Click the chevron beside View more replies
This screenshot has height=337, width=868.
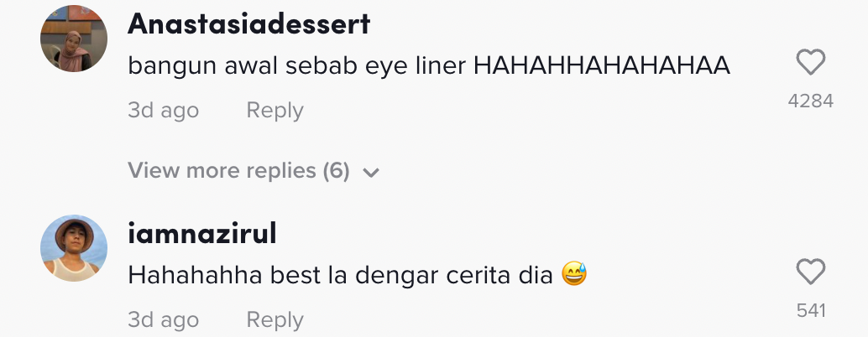point(371,173)
